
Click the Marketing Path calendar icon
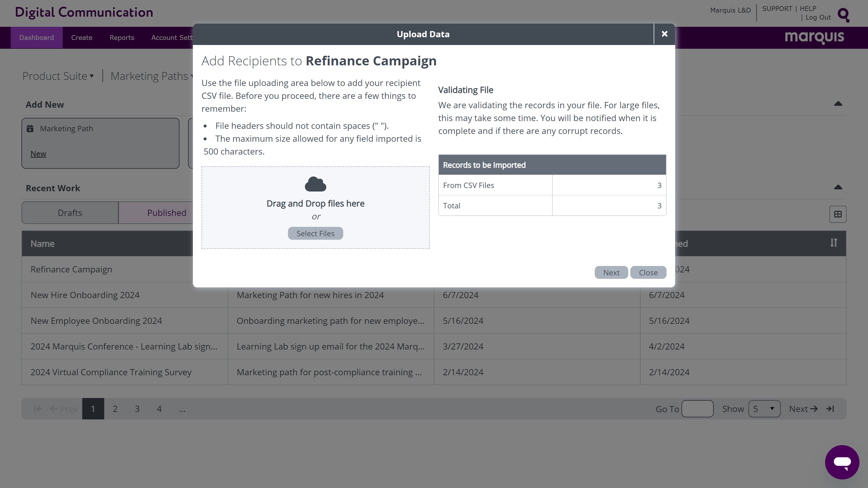[30, 129]
